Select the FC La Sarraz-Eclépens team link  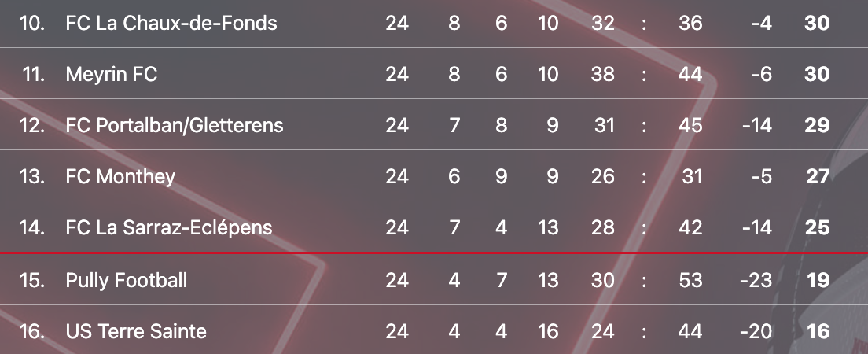click(x=169, y=227)
